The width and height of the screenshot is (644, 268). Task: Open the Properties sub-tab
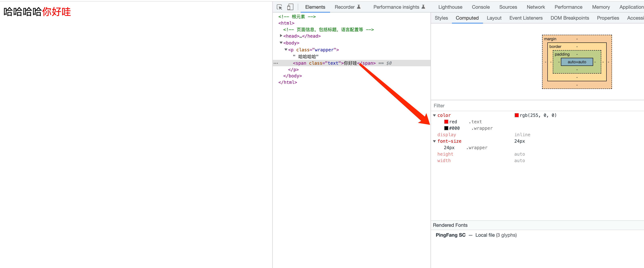(x=608, y=18)
